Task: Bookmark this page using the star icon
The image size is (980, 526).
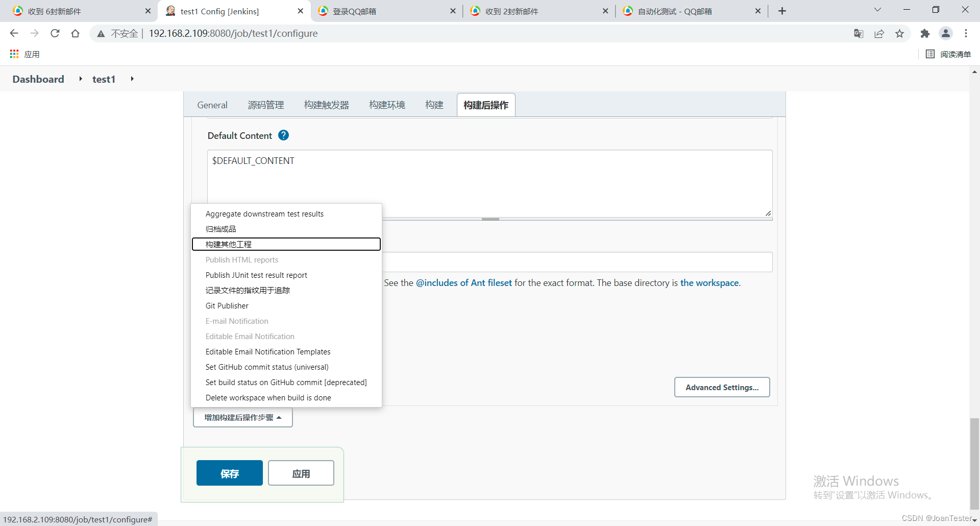Action: (x=900, y=33)
